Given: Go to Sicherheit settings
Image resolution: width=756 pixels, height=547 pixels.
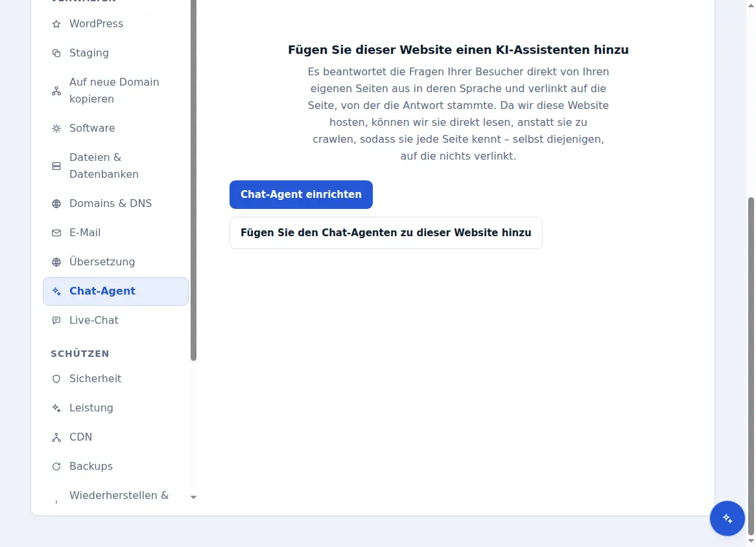Looking at the screenshot, I should click(x=115, y=379).
